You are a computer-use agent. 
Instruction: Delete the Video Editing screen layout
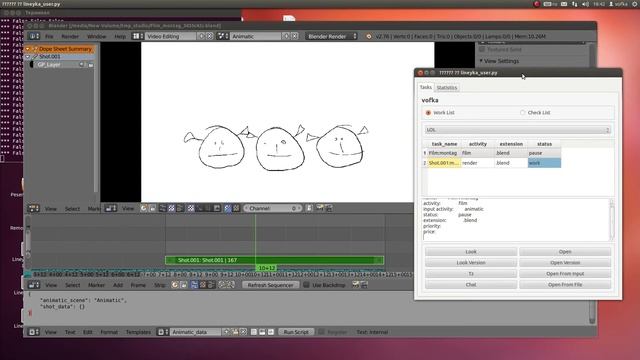(209, 36)
